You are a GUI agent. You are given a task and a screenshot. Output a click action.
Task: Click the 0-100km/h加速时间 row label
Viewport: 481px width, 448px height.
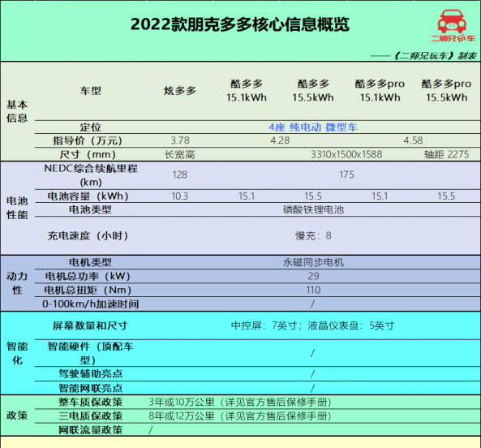tap(91, 304)
